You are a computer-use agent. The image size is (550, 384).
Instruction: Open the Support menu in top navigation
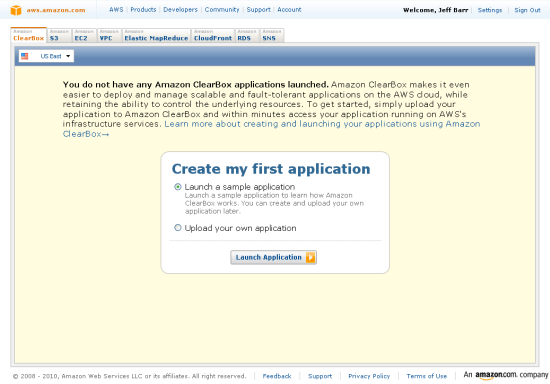(259, 10)
